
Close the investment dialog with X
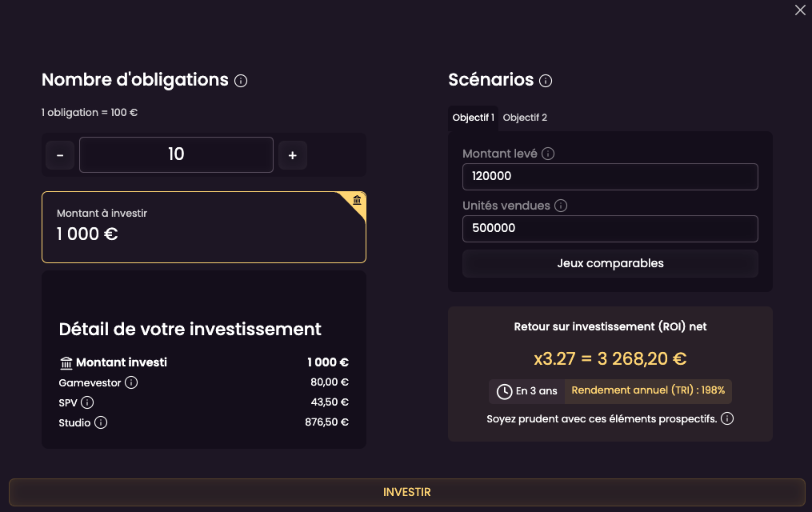click(799, 10)
